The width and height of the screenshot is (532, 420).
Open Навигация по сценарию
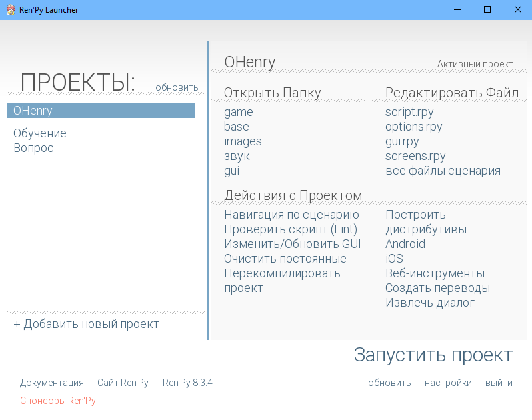291,215
